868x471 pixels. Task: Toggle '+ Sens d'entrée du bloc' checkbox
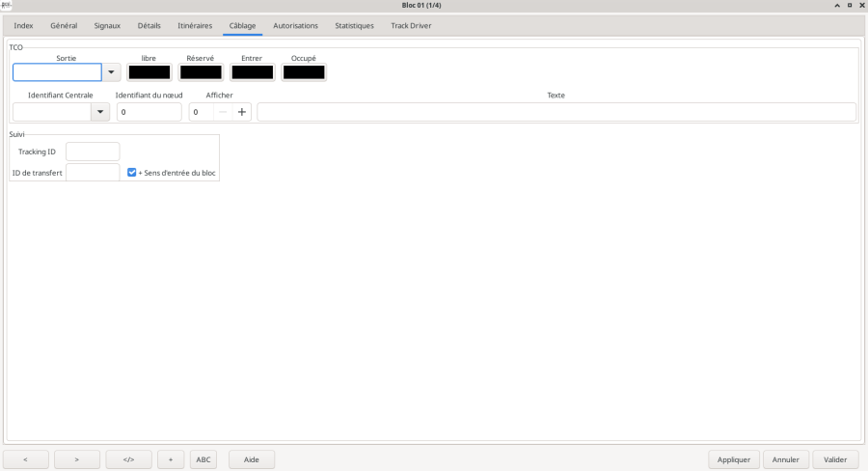pyautogui.click(x=132, y=173)
